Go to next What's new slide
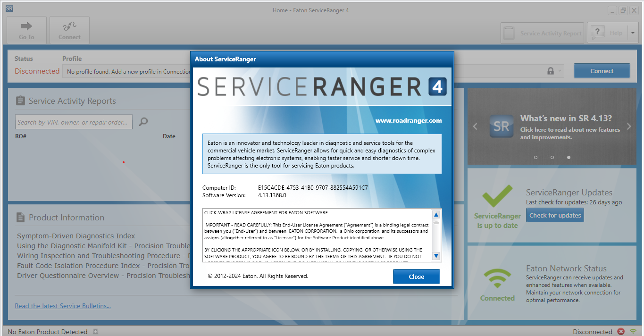Screen dimensions: 644x336 coord(628,126)
